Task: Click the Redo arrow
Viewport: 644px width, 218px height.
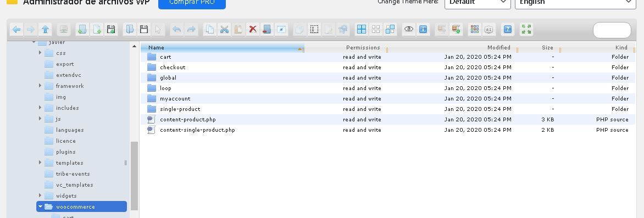Action: [x=191, y=30]
